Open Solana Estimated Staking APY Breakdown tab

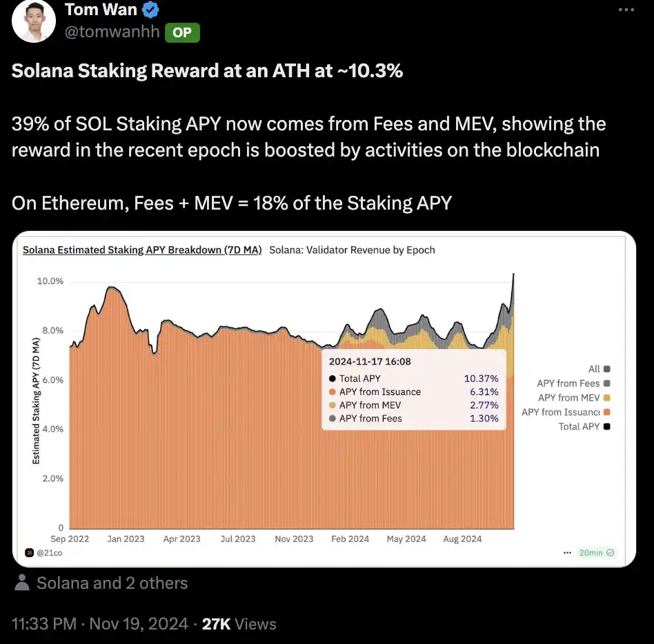[x=142, y=250]
